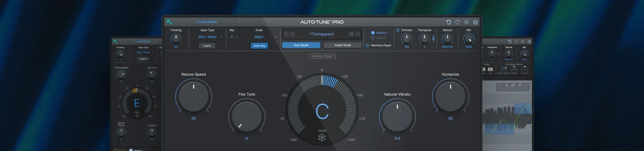This screenshot has height=151, width=644.
Task: Click per-object Vibrato knob in right window
Action: click(514, 69)
